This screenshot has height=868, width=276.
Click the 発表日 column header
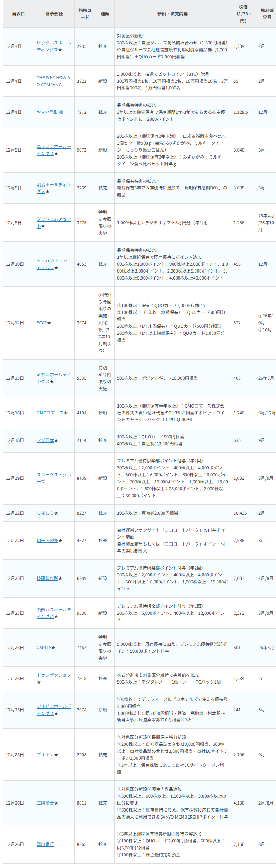[x=18, y=14]
